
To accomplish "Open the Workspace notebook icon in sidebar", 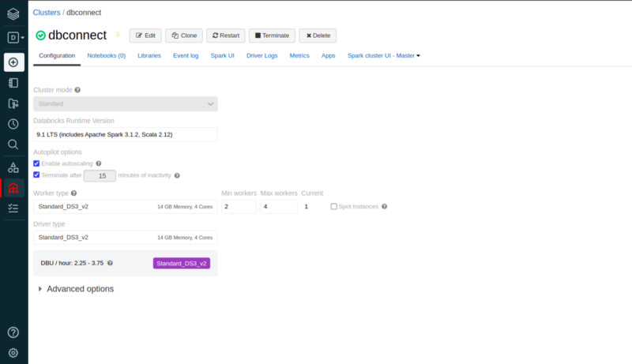I will [13, 83].
